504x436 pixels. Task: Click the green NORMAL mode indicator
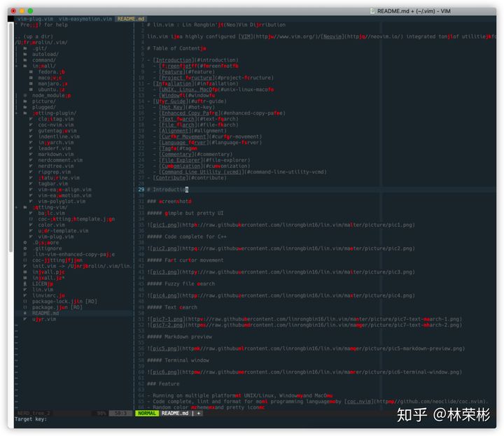(x=147, y=413)
